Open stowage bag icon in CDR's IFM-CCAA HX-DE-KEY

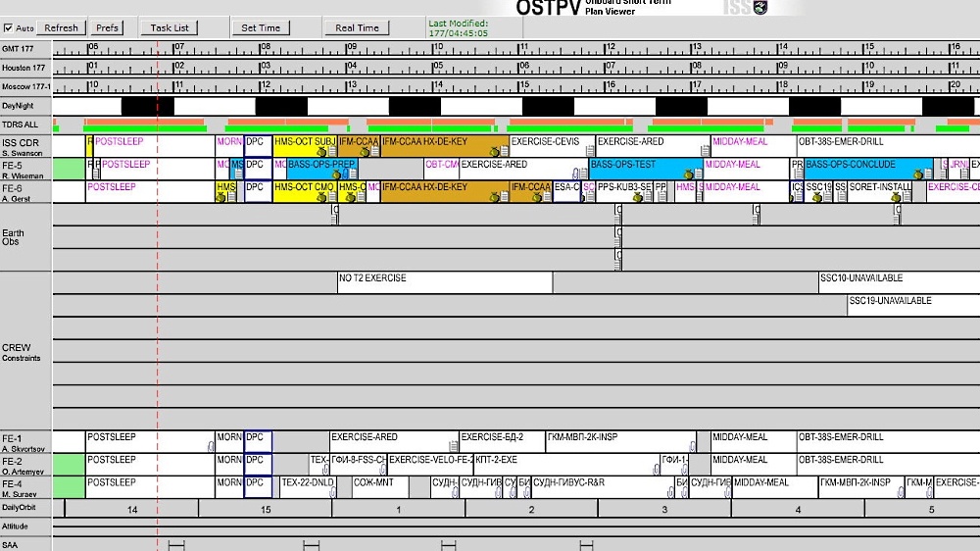coord(494,151)
